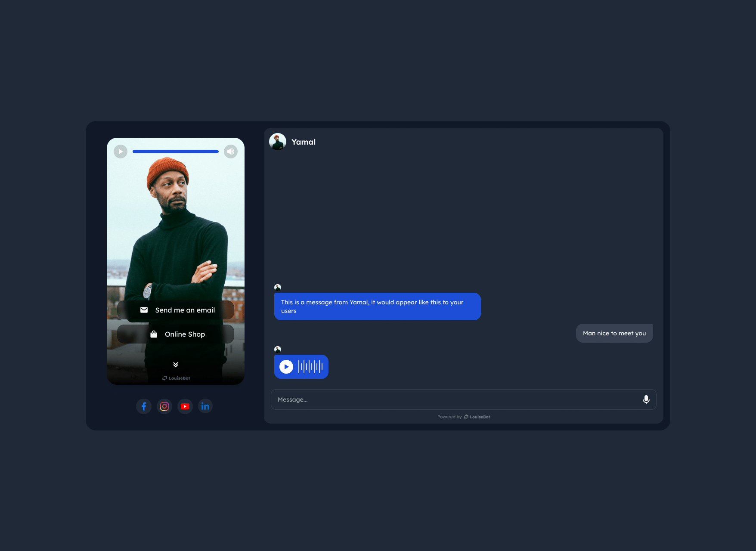Collapse the video overlay with the double chevron
The height and width of the screenshot is (551, 756).
click(176, 364)
